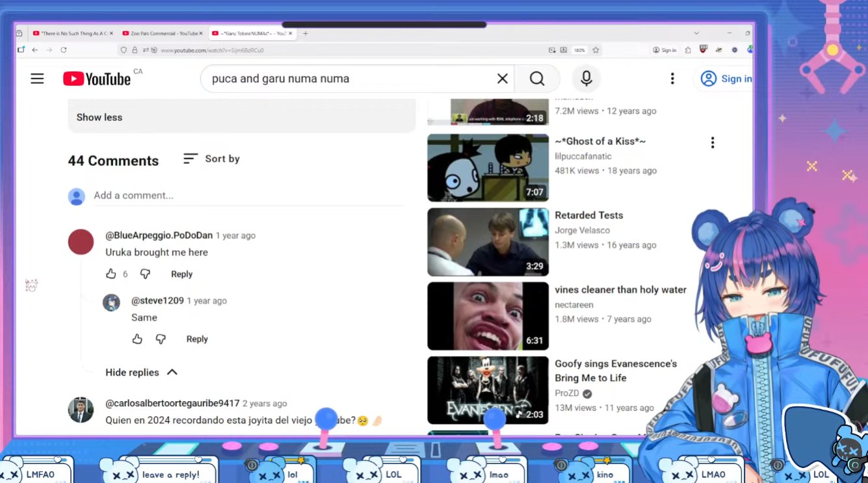Open the 'vines cleaner than holy water' thumbnail
Image resolution: width=868 pixels, height=483 pixels.
(488, 316)
